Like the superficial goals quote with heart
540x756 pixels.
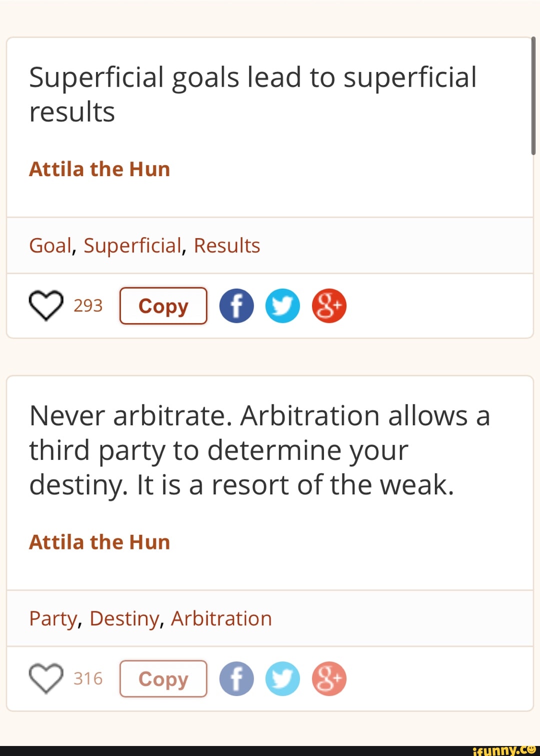(x=46, y=305)
